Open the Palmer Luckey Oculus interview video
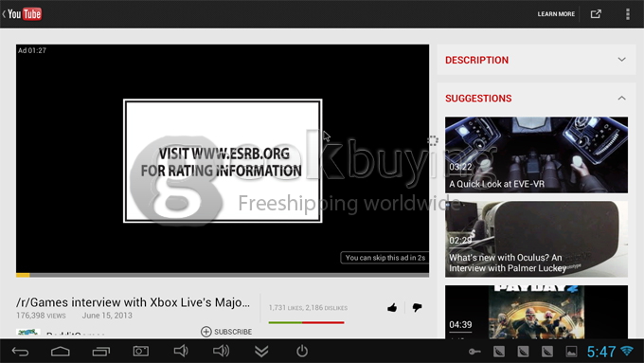Image resolution: width=644 pixels, height=363 pixels. [536, 239]
